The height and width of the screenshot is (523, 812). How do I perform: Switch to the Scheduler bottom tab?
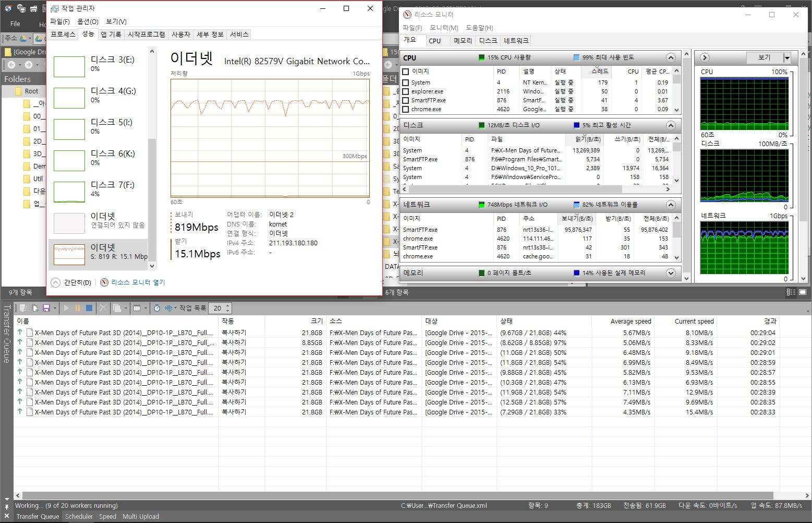click(79, 517)
